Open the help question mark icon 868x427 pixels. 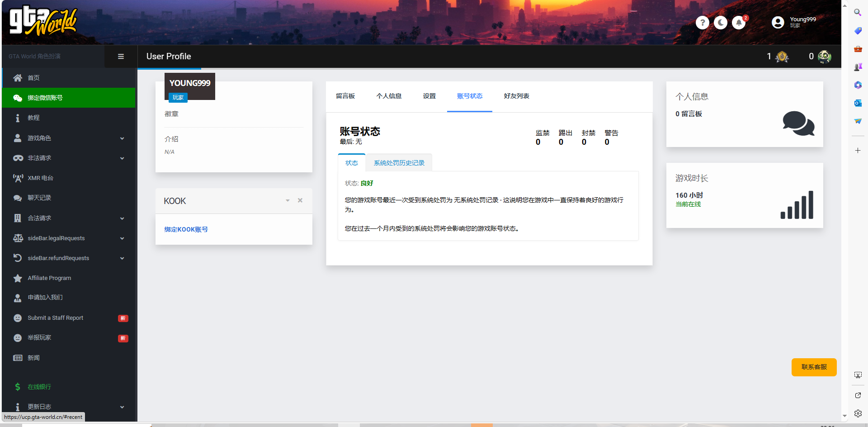click(702, 23)
